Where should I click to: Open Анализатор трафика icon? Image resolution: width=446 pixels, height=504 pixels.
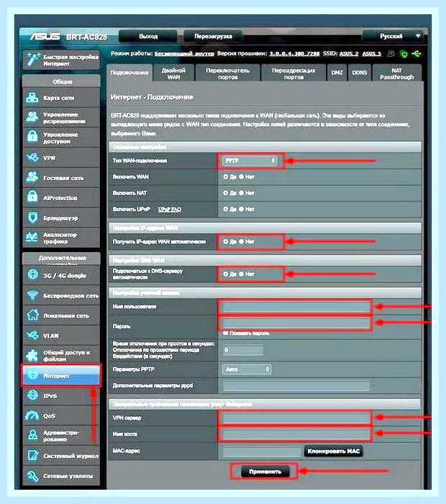(32, 237)
